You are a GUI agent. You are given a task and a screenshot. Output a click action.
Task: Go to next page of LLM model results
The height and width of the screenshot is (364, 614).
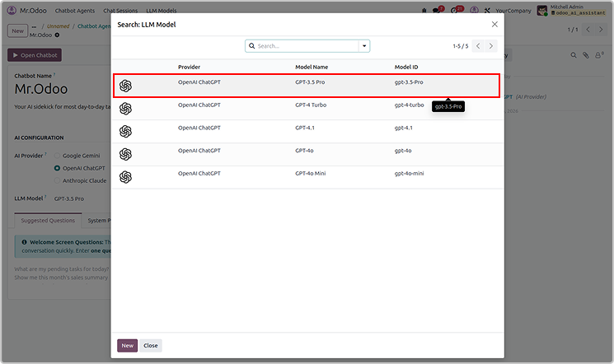[x=491, y=46]
